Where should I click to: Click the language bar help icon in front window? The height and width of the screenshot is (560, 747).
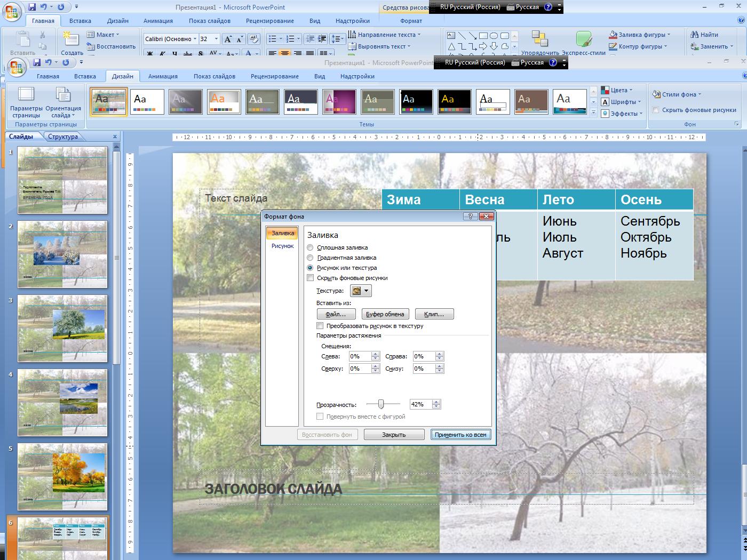[x=553, y=62]
